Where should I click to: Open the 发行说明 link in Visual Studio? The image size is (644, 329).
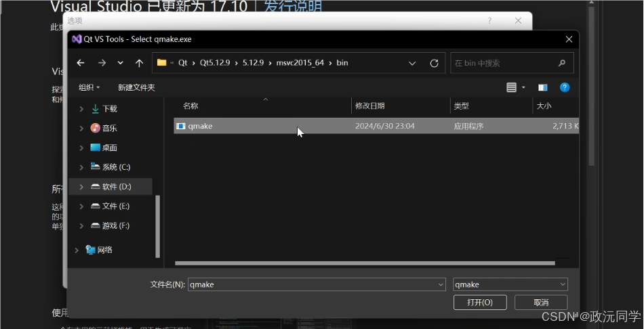pyautogui.click(x=293, y=6)
